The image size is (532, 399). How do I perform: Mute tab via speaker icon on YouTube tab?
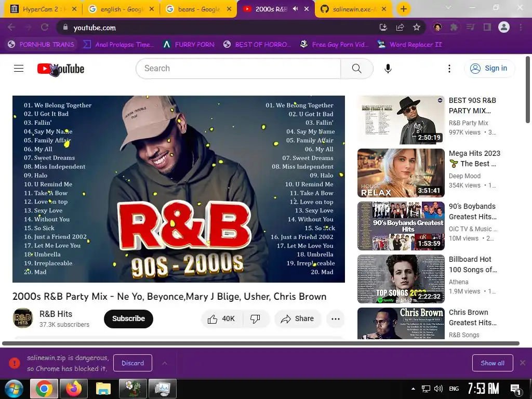click(295, 9)
